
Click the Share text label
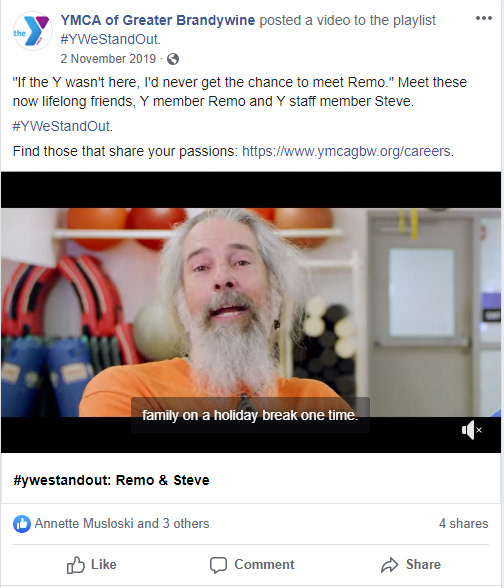point(423,564)
